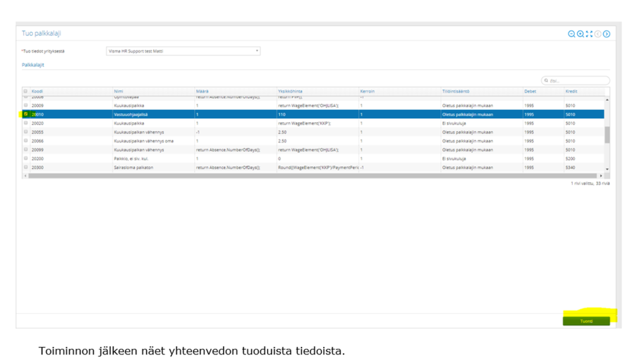This screenshot has width=638, height=364.
Task: Click the horizontal scrollbar right arrow
Action: [600, 176]
